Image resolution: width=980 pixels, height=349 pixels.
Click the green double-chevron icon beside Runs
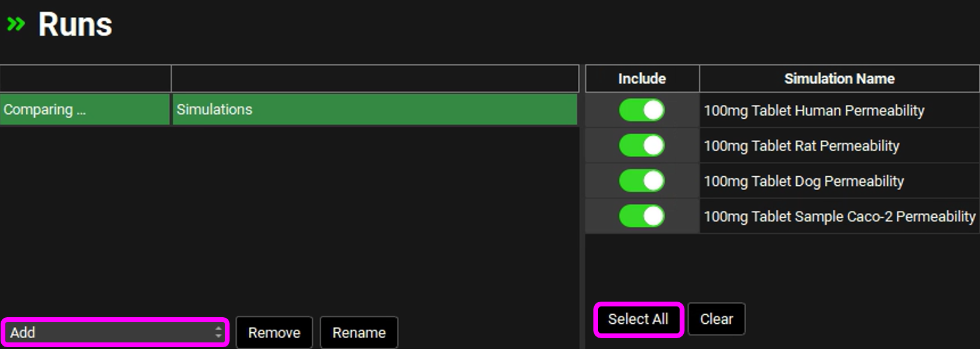[x=16, y=24]
